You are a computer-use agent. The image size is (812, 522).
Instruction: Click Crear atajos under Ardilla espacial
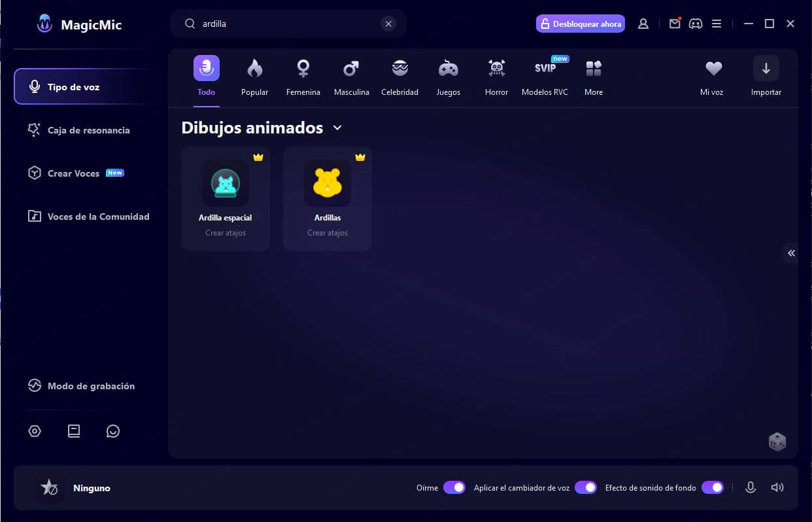[225, 232]
